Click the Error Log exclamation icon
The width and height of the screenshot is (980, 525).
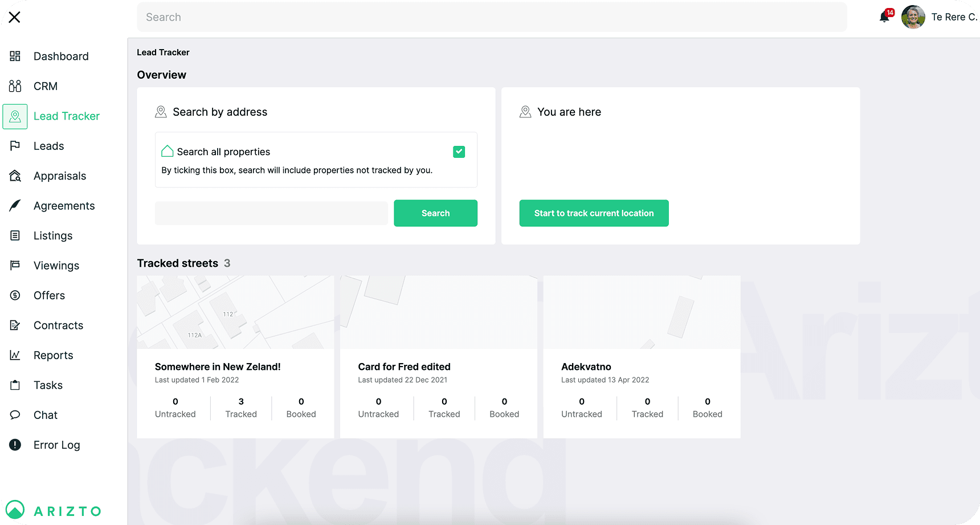pos(15,445)
